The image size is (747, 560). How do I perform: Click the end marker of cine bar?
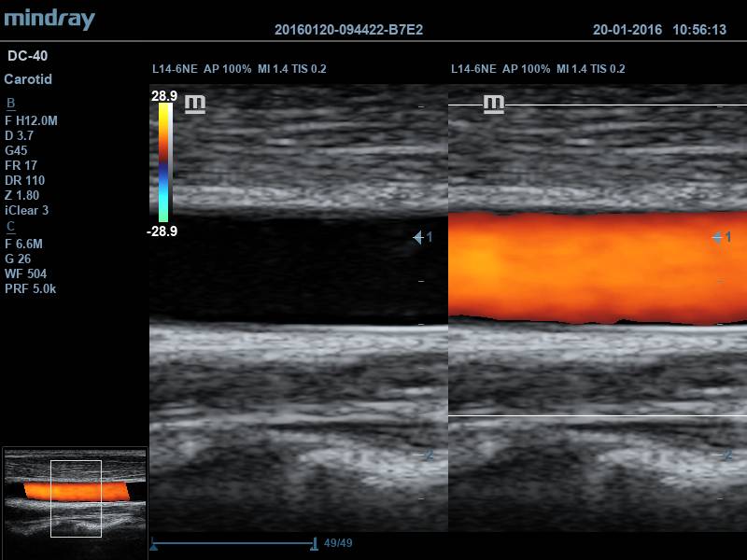pyautogui.click(x=317, y=542)
